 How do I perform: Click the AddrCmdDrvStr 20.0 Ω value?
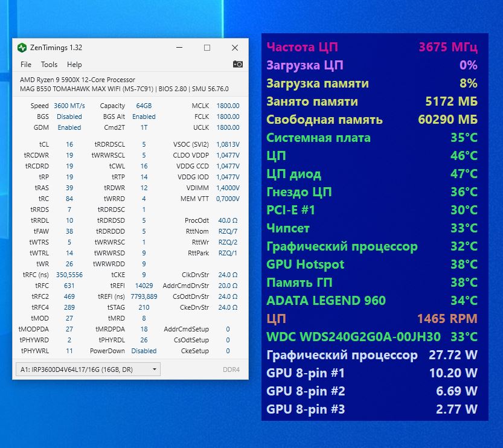[x=228, y=286]
